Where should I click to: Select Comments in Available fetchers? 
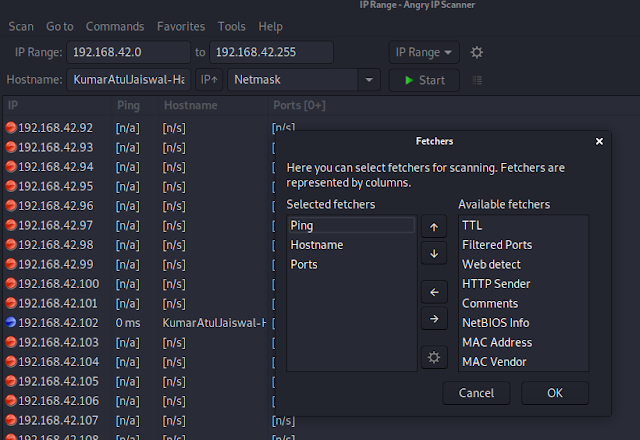pyautogui.click(x=523, y=303)
